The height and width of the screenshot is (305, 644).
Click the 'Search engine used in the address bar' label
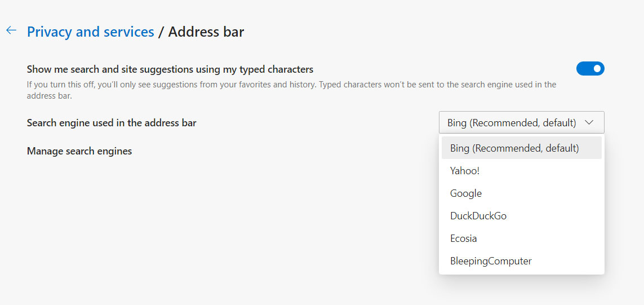tap(112, 122)
